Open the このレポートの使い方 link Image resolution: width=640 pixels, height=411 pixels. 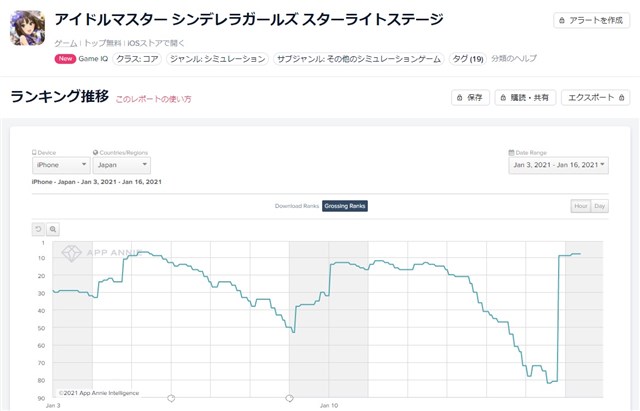153,99
